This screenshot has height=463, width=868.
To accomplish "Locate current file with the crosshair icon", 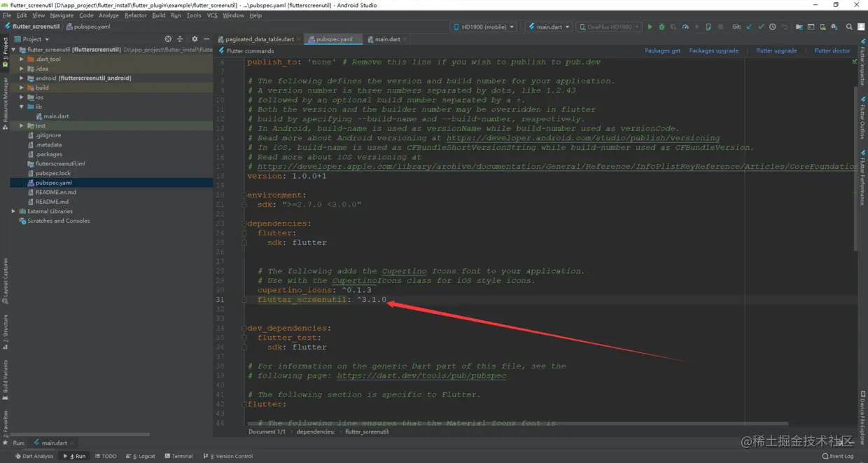I will coord(168,39).
